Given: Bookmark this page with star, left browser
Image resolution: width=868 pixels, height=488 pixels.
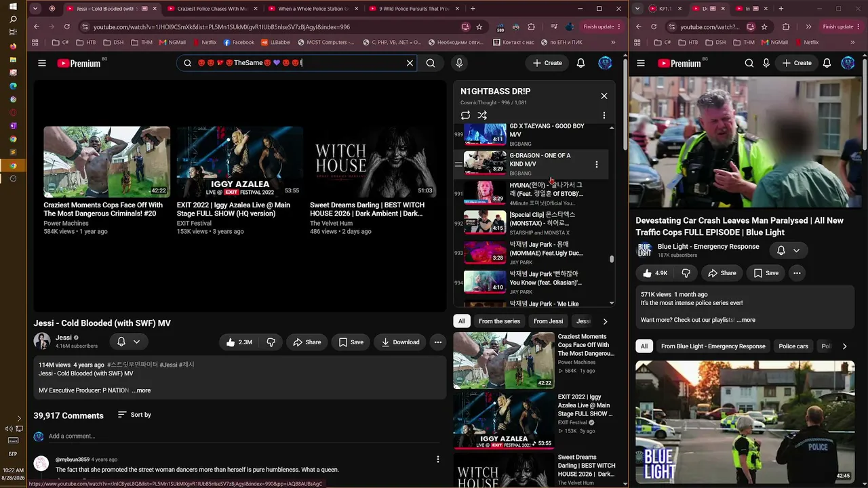Looking at the screenshot, I should pos(479,26).
